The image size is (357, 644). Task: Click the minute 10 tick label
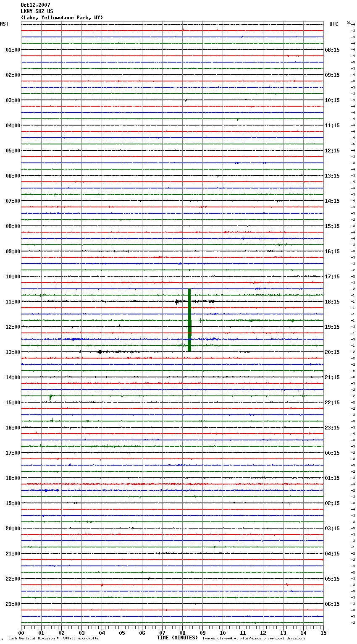click(x=223, y=633)
